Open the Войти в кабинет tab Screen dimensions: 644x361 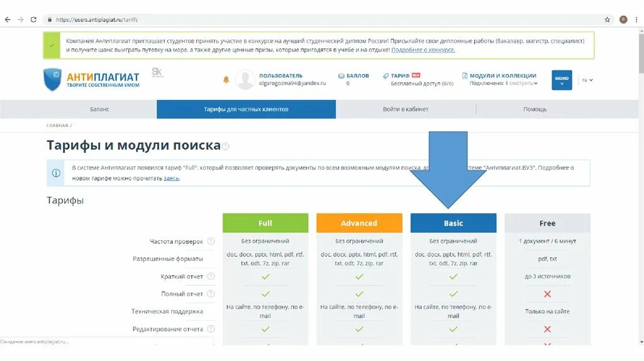pos(406,109)
